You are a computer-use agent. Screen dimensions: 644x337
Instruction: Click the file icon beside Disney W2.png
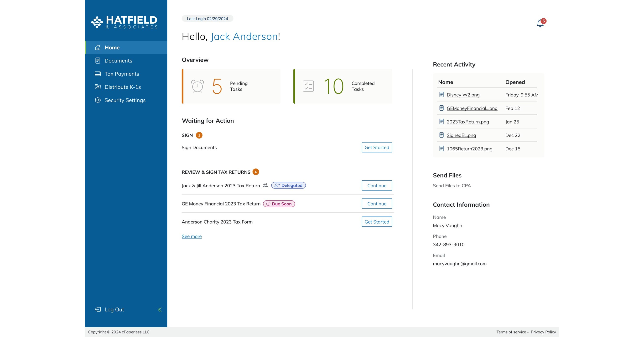point(441,95)
